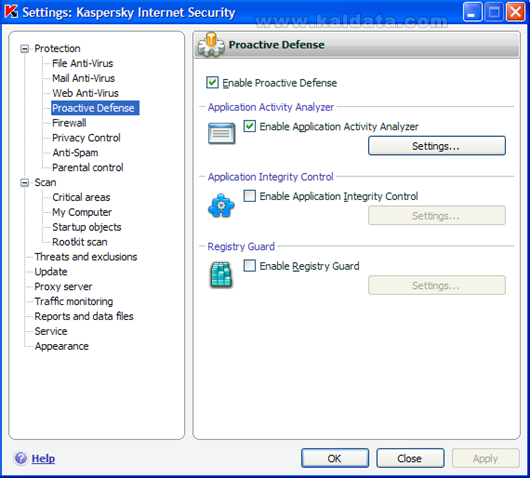Click the green Registry Guard icon
The width and height of the screenshot is (530, 478).
coord(221,274)
